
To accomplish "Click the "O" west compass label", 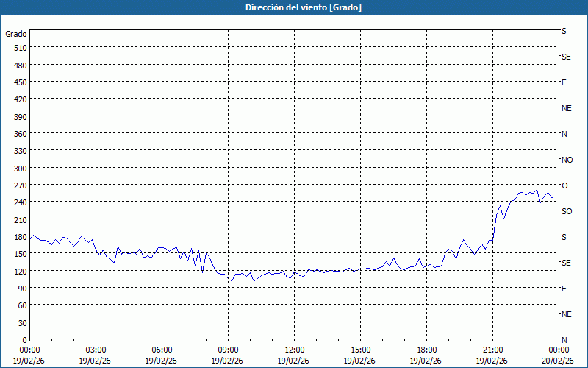I will 564,185.
